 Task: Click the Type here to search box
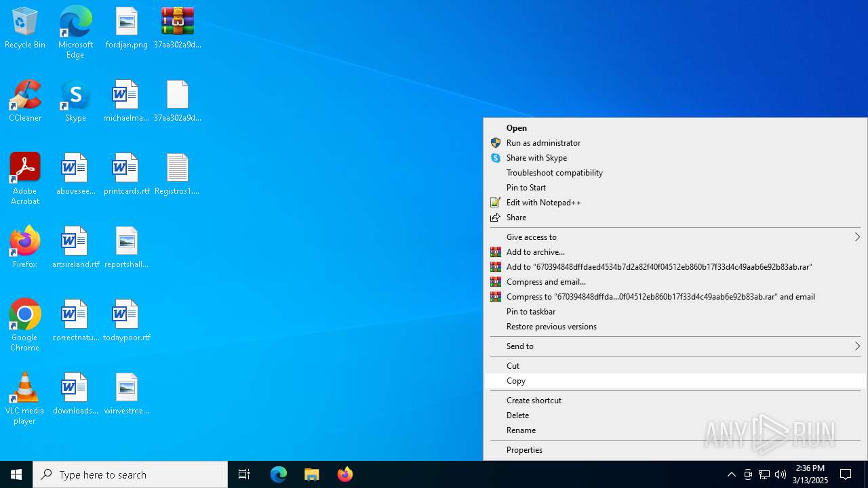pyautogui.click(x=130, y=474)
